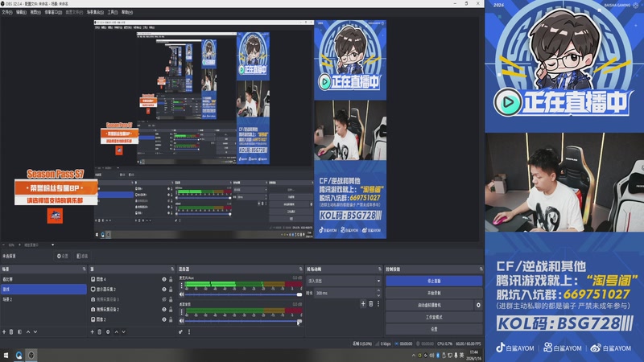Zoom in preview with plus button
Image resolution: width=644 pixels, height=362 pixels.
click(19, 245)
